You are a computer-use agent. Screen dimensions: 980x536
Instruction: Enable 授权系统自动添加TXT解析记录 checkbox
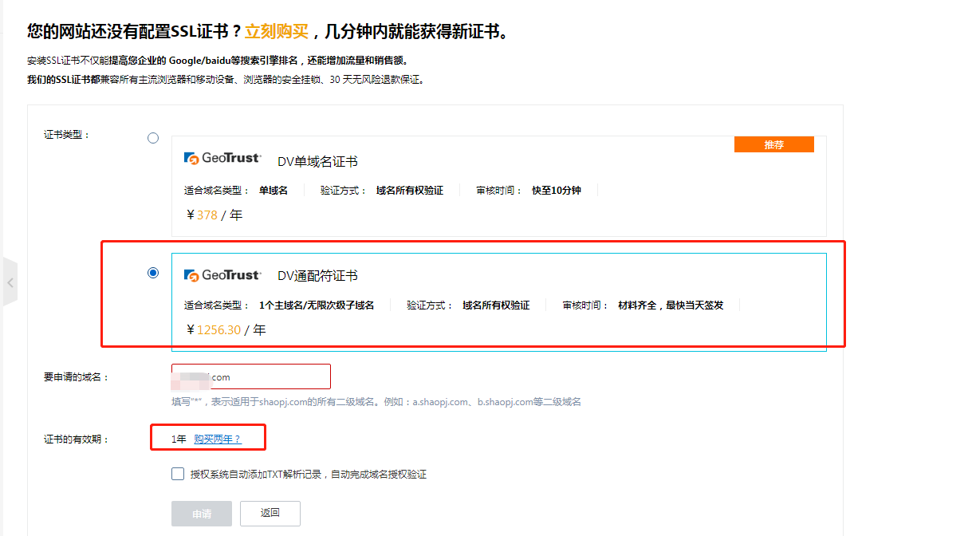click(178, 474)
